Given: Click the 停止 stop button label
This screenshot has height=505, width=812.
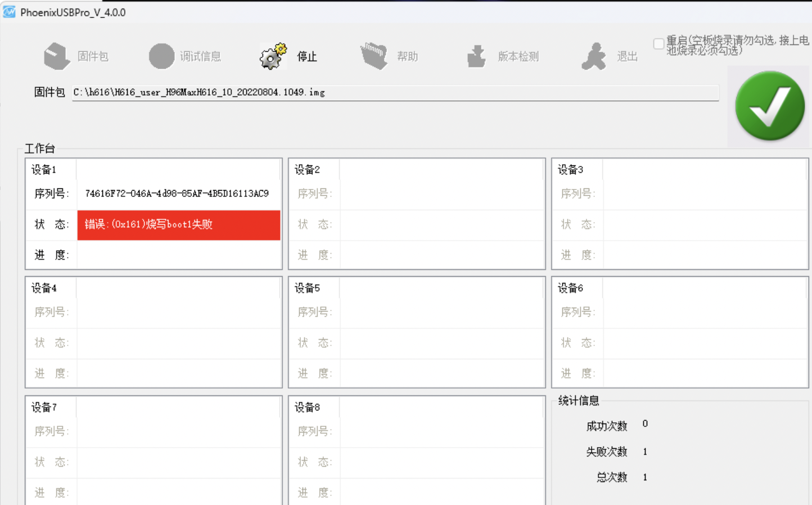Looking at the screenshot, I should pos(307,56).
